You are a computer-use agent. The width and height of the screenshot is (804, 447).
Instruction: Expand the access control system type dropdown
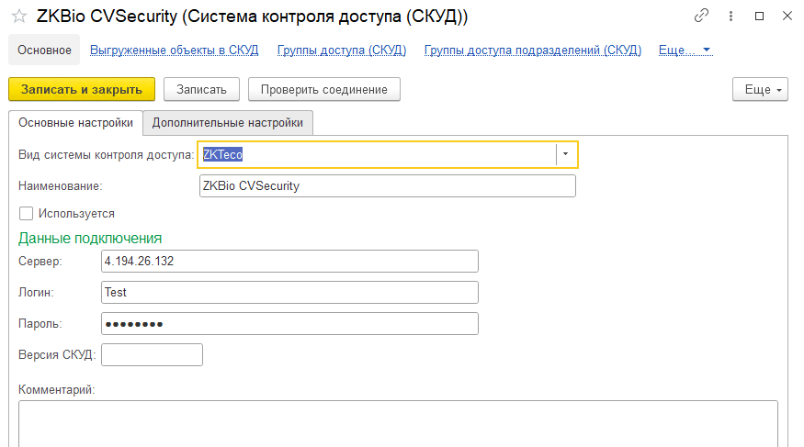567,154
